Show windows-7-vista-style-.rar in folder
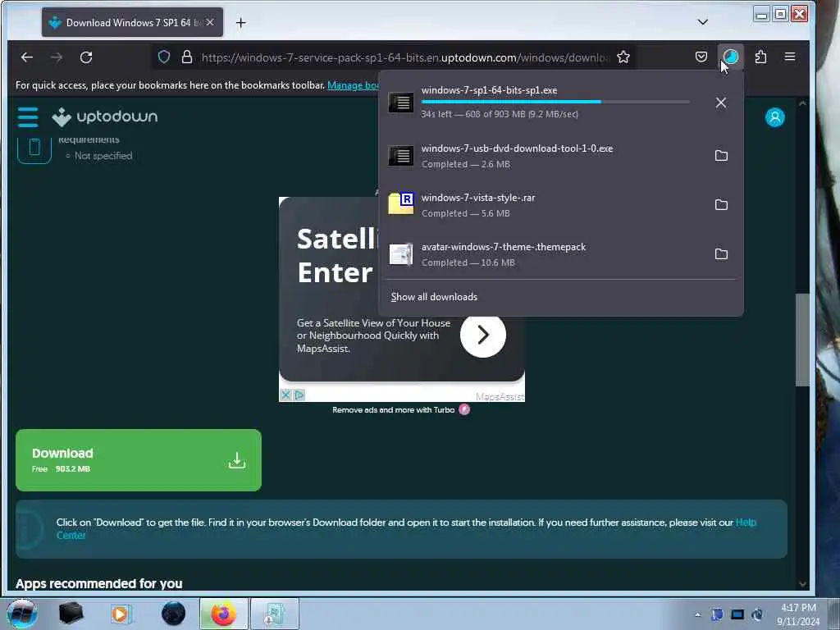 (x=721, y=204)
